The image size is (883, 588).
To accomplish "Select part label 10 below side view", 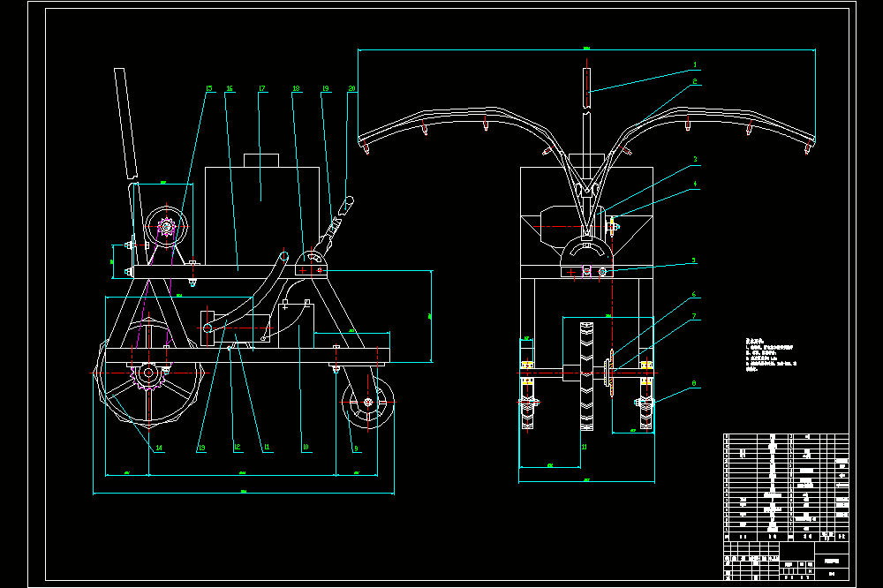I will pos(306,448).
